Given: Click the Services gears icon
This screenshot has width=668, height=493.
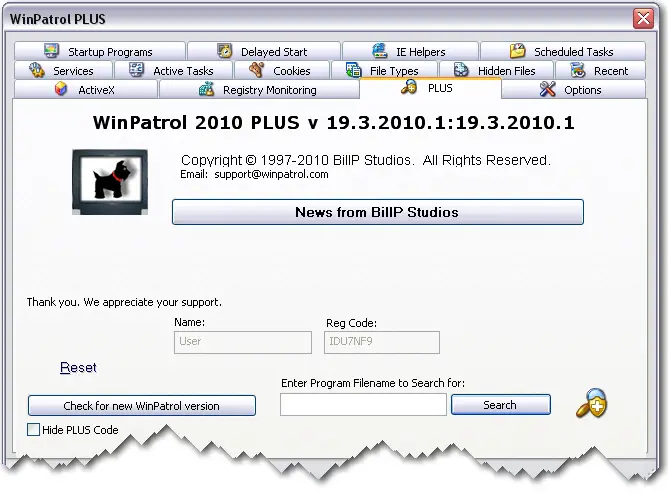Looking at the screenshot, I should (x=37, y=70).
